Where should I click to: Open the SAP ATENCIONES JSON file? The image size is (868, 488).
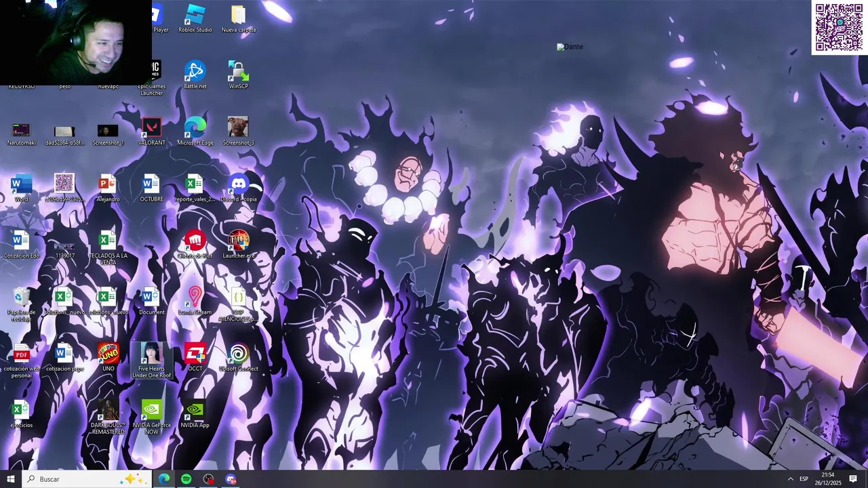point(238,304)
